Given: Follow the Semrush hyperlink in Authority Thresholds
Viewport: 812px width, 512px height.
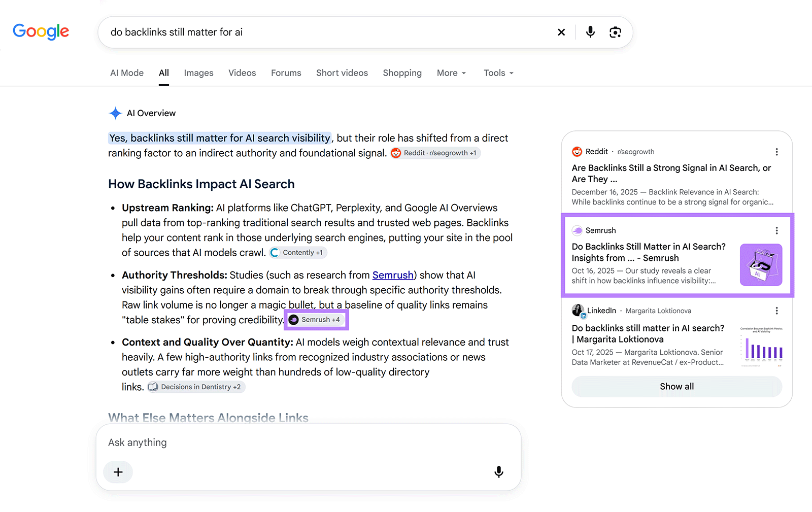Looking at the screenshot, I should tap(393, 275).
